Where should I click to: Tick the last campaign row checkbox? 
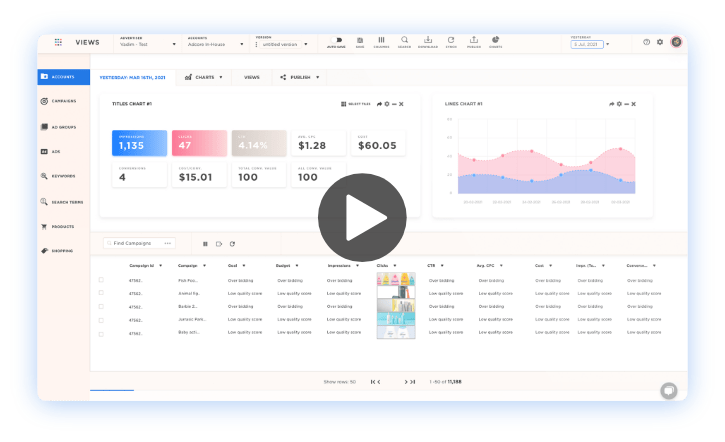point(101,333)
